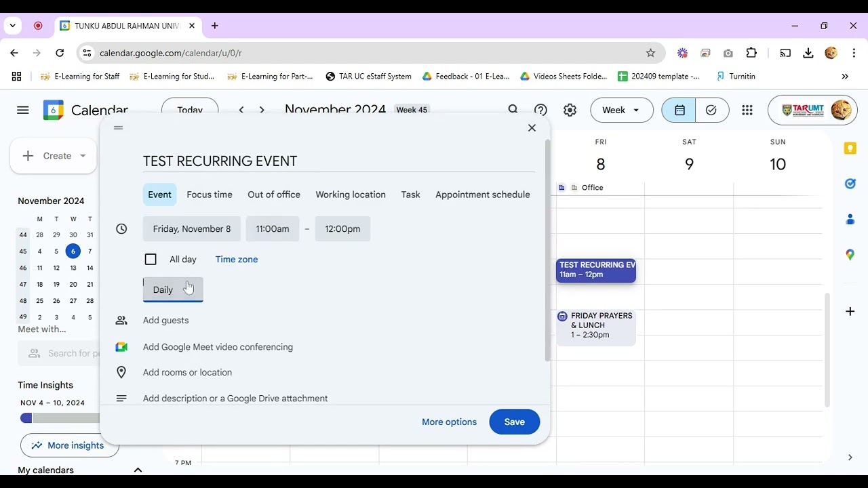Open the start time 11:00am picker
The width and height of the screenshot is (868, 488).
pyautogui.click(x=273, y=228)
